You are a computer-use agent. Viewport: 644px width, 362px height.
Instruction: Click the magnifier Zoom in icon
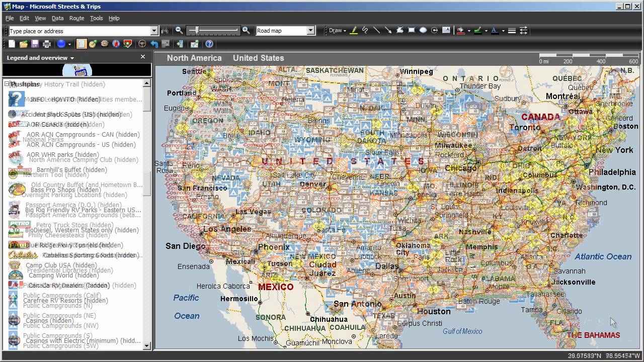tap(246, 31)
